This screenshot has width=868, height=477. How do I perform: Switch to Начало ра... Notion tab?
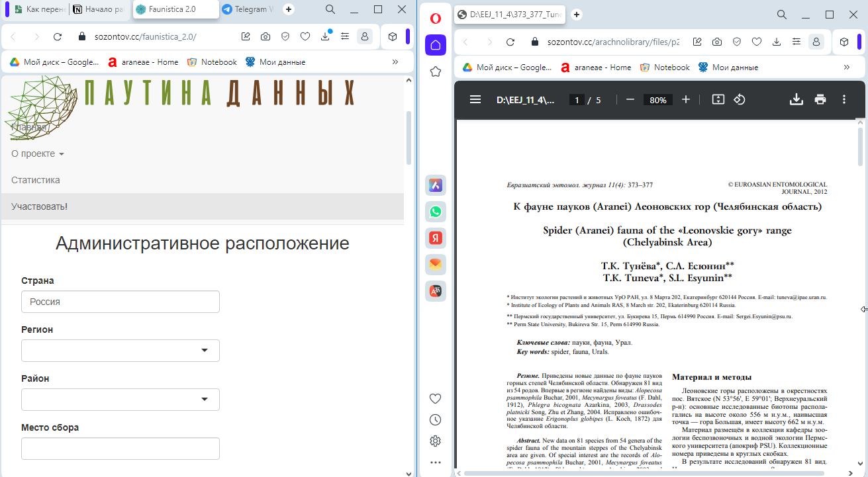tap(99, 9)
